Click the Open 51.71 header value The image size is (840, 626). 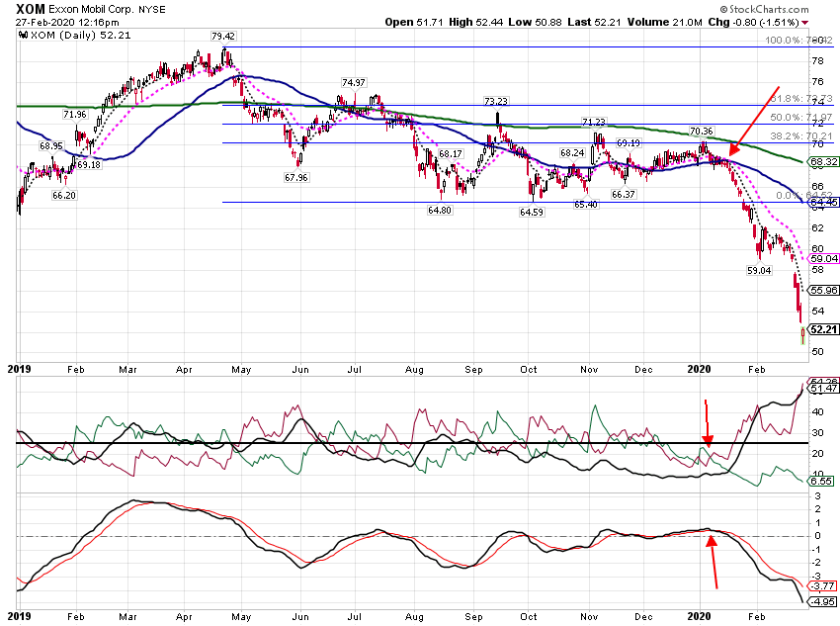tap(414, 23)
